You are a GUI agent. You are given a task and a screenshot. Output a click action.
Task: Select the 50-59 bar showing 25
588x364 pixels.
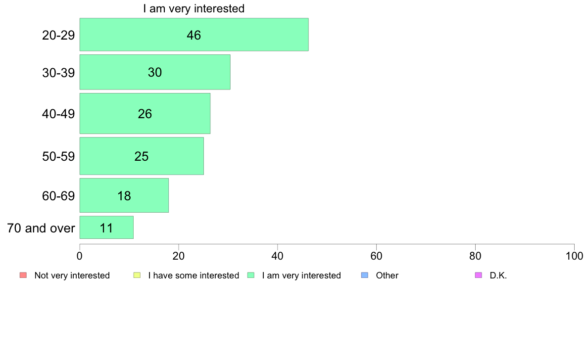[x=142, y=156]
